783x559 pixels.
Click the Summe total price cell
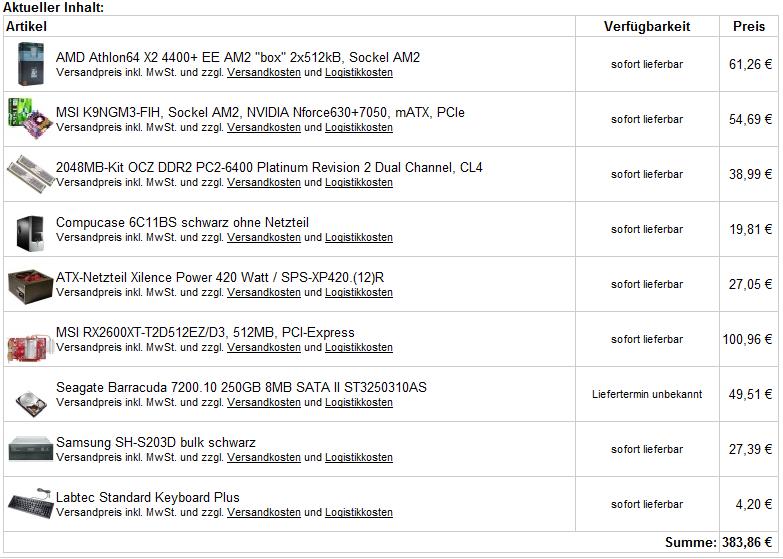(x=748, y=543)
